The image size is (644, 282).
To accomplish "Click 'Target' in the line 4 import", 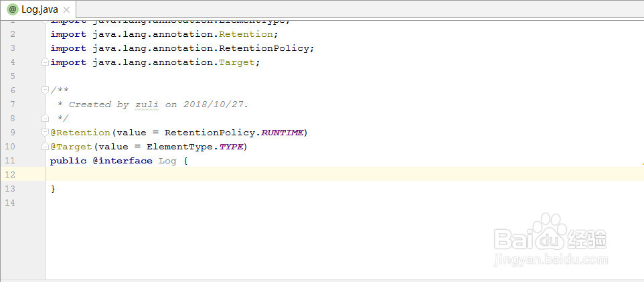I will point(236,62).
